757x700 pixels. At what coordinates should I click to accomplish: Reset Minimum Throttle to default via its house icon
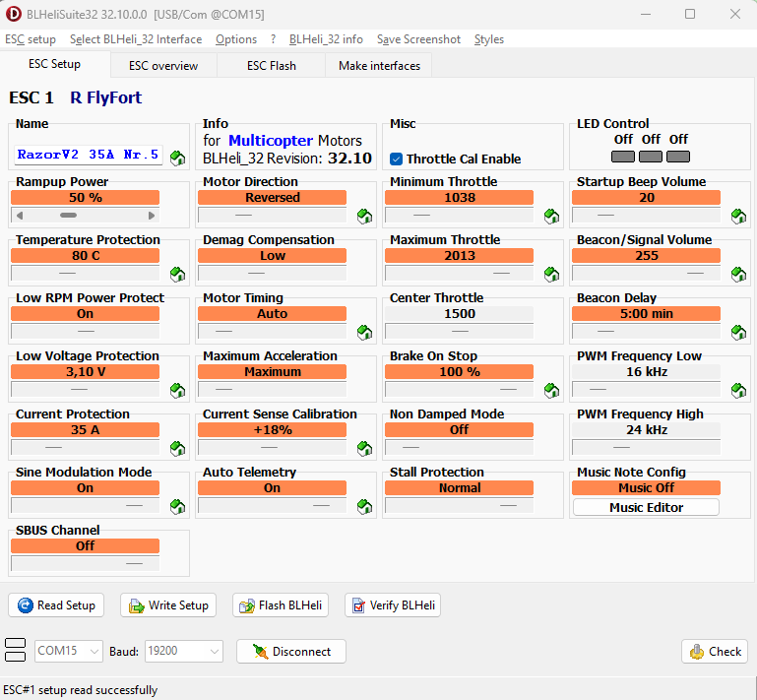pyautogui.click(x=551, y=217)
